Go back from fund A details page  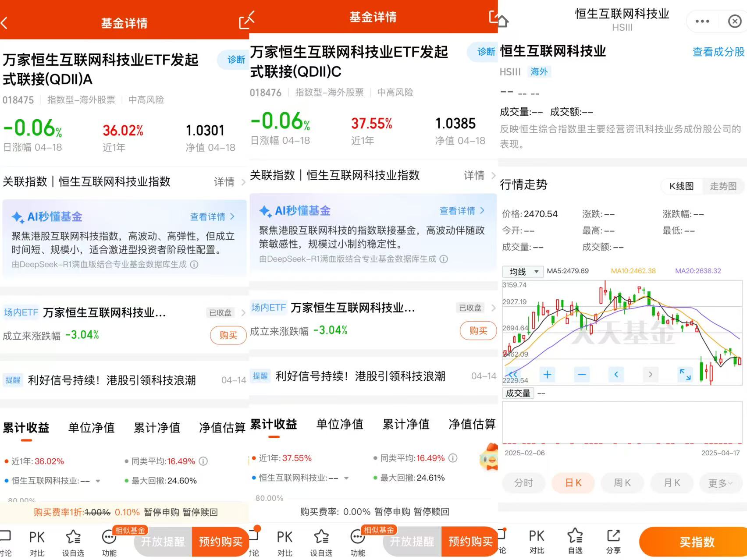(4, 22)
